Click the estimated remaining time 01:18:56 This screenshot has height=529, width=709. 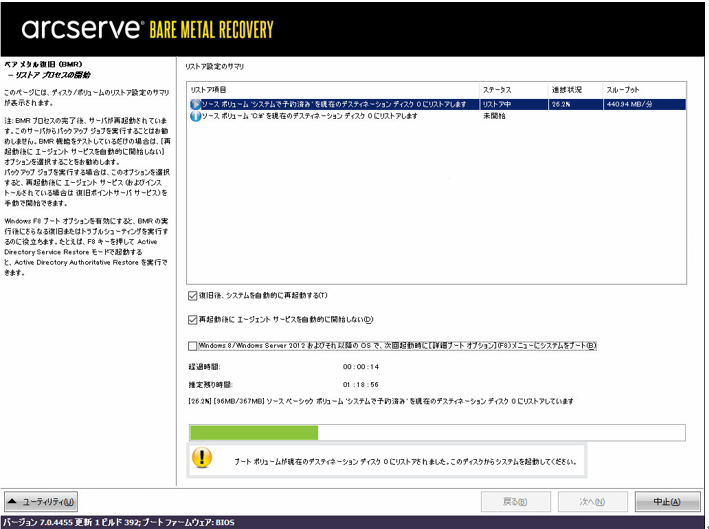(x=360, y=385)
